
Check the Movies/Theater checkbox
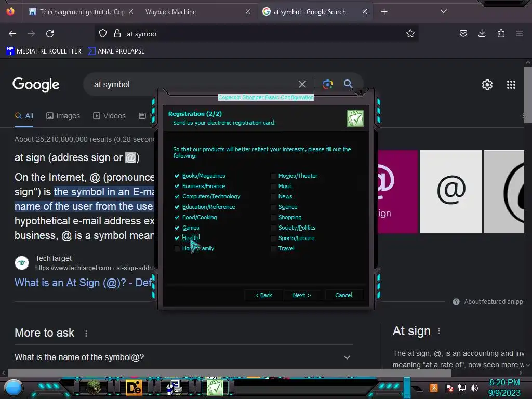coord(273,176)
